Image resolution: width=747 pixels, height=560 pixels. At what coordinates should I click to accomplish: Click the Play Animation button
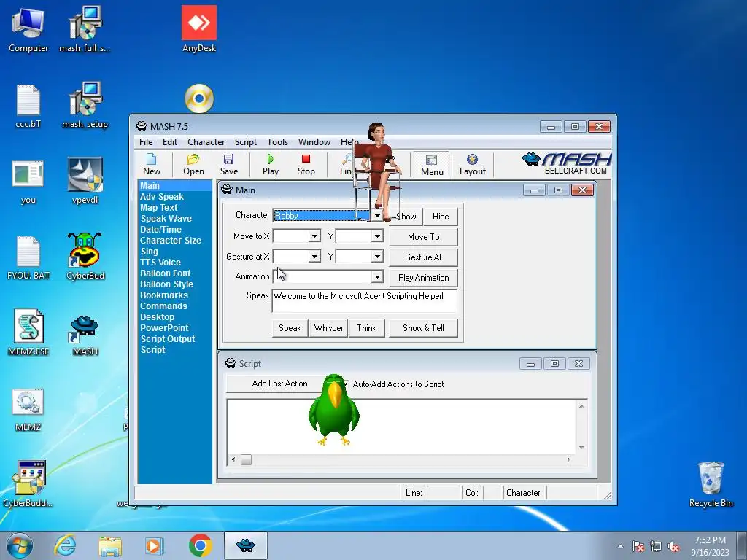424,278
